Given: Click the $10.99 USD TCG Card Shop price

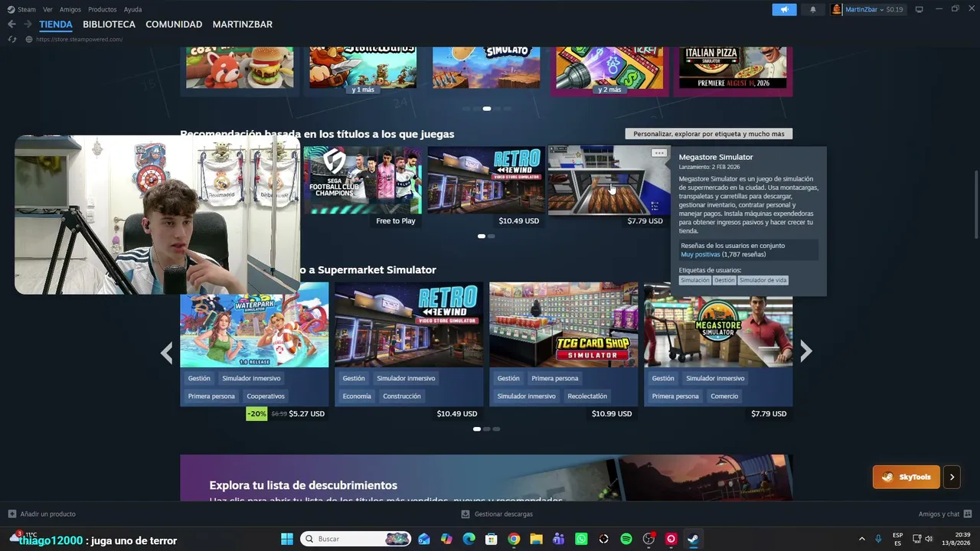Looking at the screenshot, I should (x=612, y=414).
